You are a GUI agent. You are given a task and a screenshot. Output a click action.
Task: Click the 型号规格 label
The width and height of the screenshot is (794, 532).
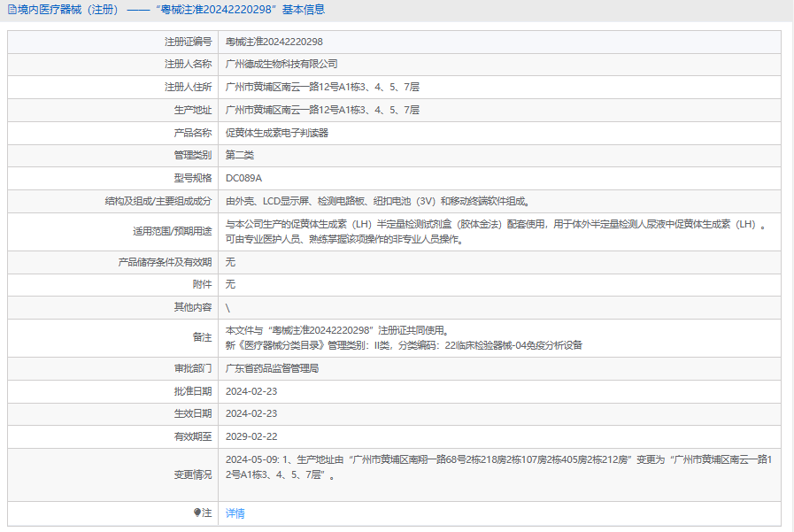pos(193,178)
